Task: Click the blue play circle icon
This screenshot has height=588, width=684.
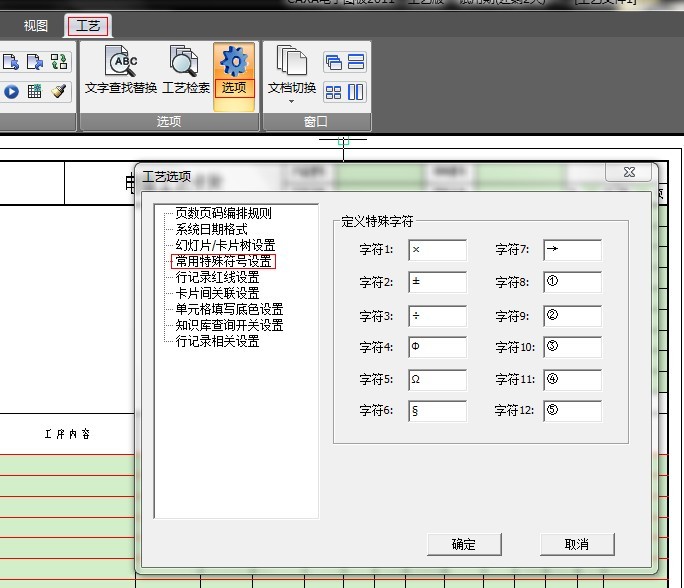Action: [x=11, y=91]
